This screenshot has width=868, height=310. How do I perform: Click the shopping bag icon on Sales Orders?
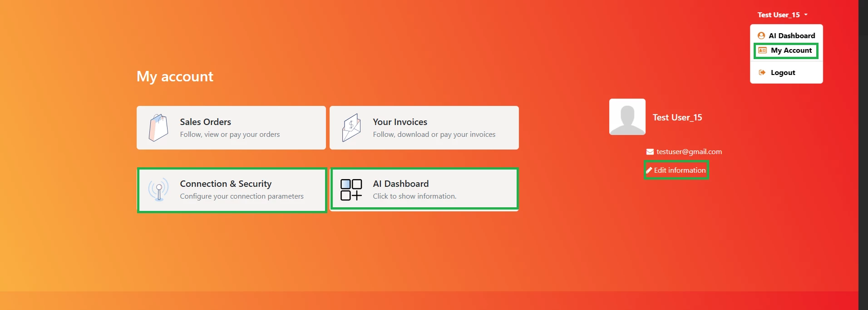(x=158, y=128)
